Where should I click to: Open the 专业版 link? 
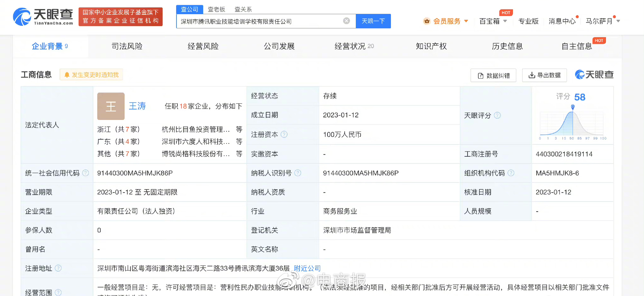coord(528,21)
